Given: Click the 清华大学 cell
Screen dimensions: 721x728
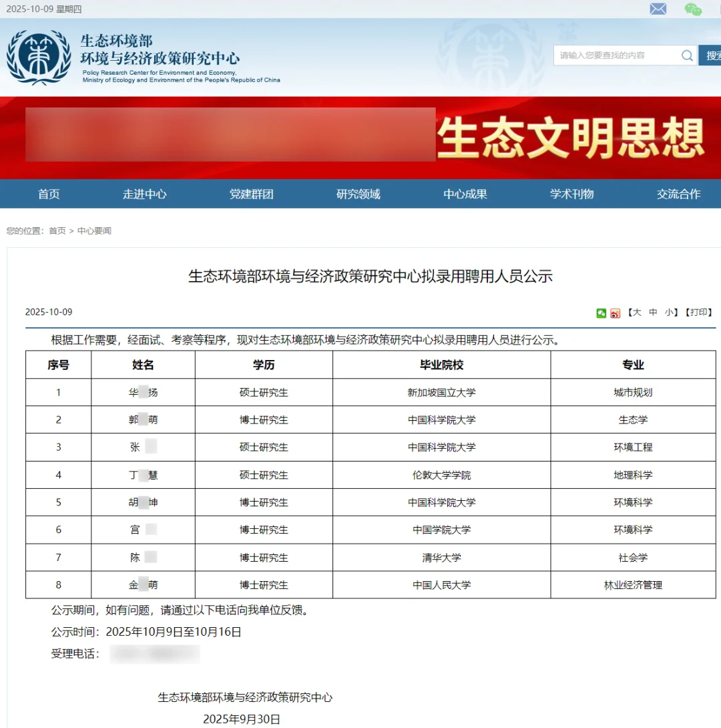Looking at the screenshot, I should pyautogui.click(x=442, y=558).
